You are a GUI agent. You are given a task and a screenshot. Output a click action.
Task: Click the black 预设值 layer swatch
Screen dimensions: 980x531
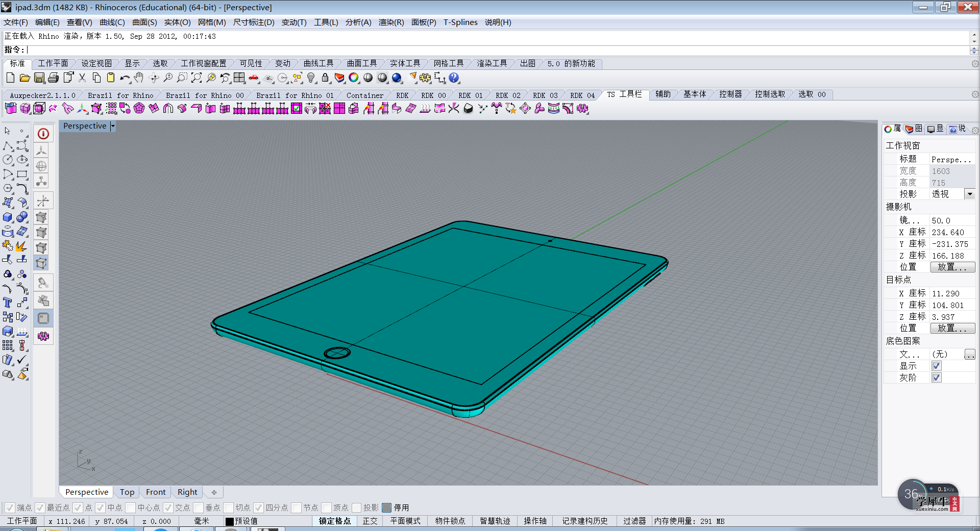click(230, 521)
